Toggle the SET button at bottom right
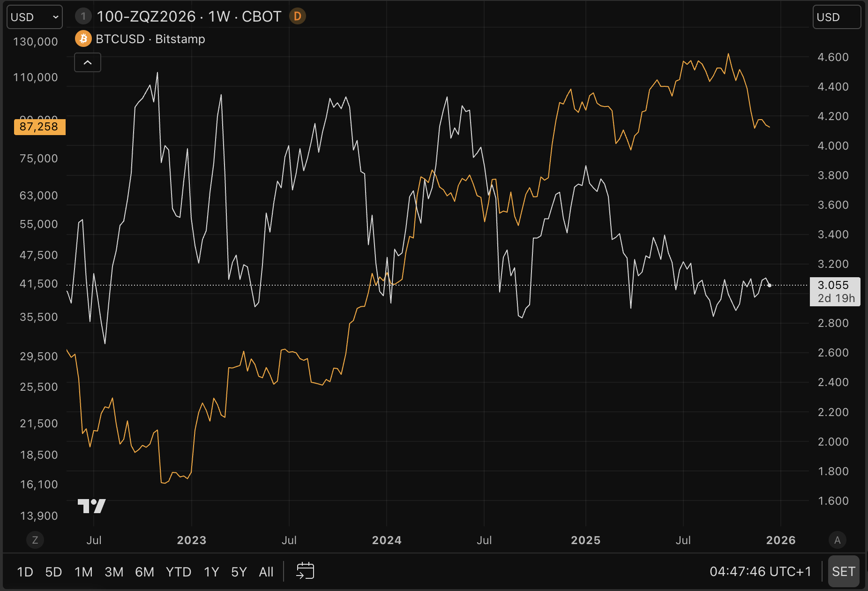The width and height of the screenshot is (868, 591). (x=843, y=571)
